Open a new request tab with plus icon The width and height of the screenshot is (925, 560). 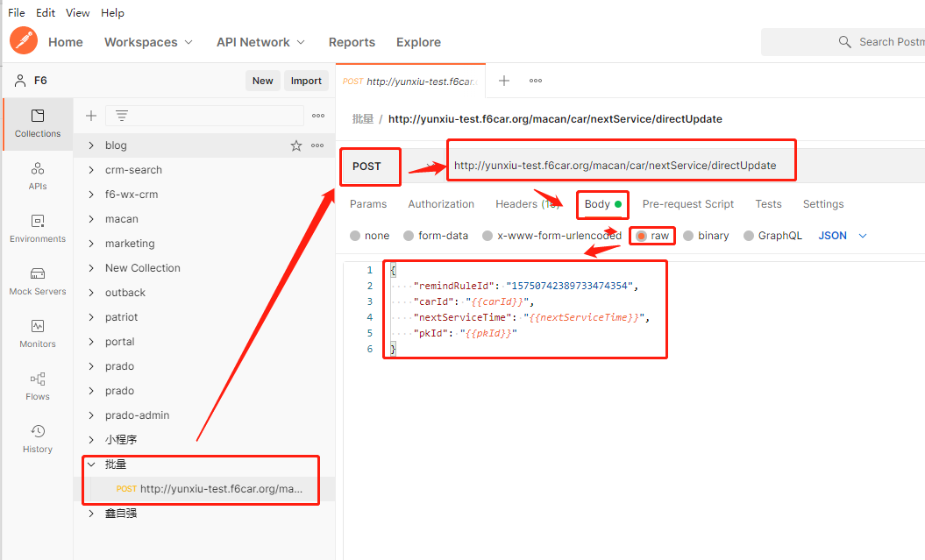click(x=504, y=81)
